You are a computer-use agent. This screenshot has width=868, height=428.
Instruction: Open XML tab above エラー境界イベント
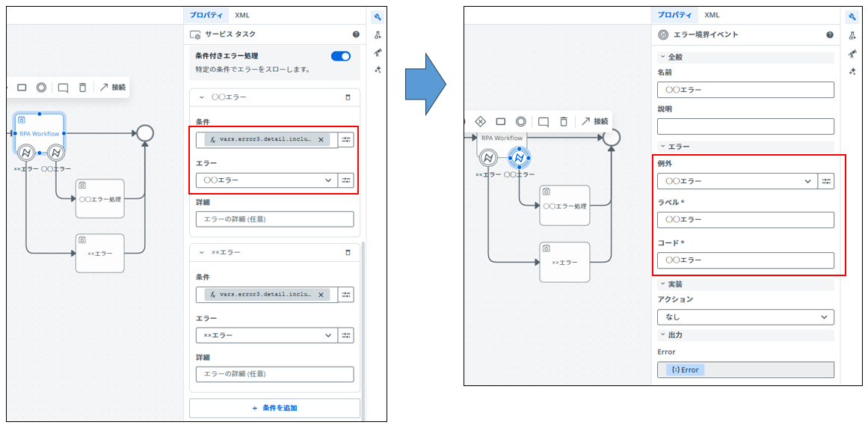coord(712,15)
